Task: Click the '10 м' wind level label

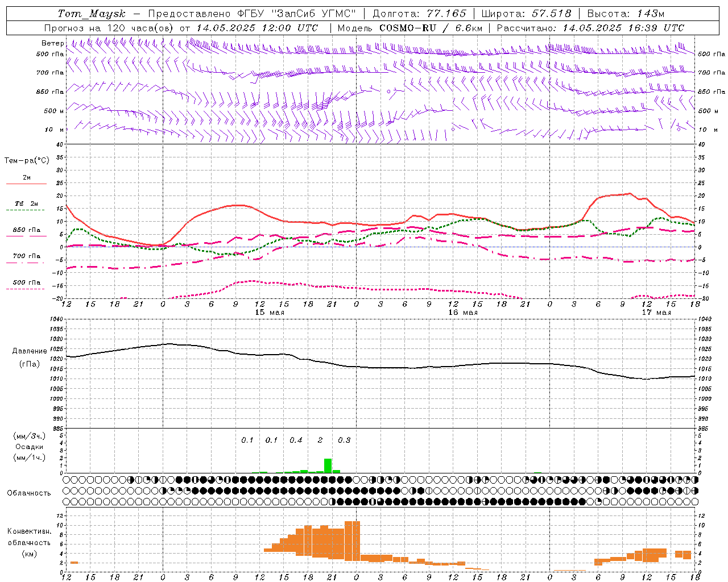Action: [55, 130]
